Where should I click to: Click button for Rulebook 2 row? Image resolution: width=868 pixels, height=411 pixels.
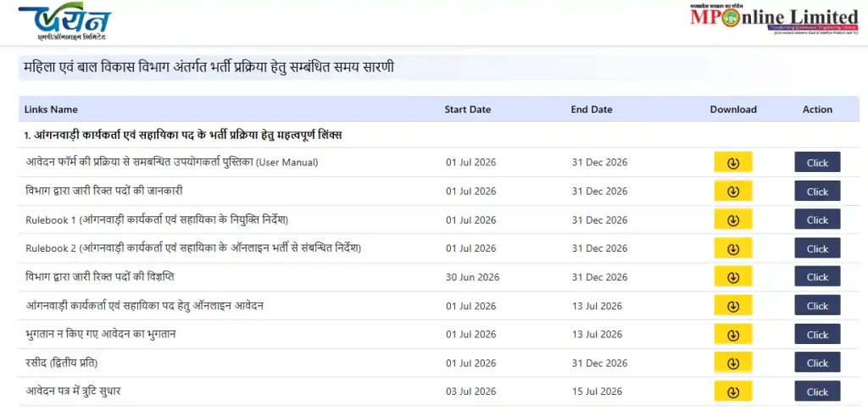[x=817, y=249]
